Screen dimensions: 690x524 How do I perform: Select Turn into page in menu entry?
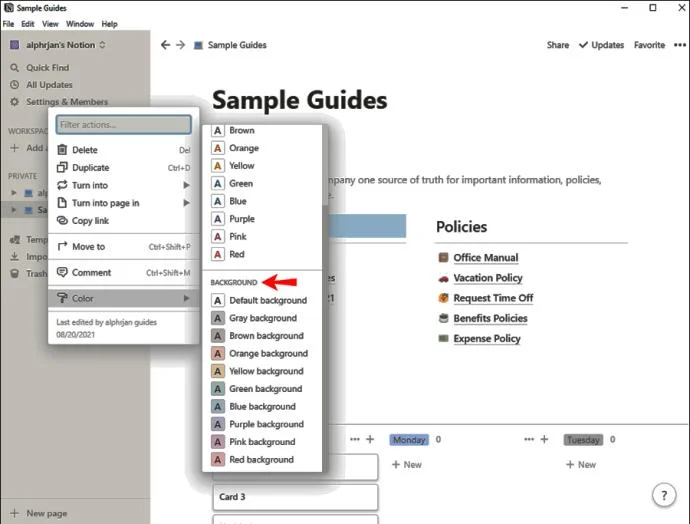124,203
